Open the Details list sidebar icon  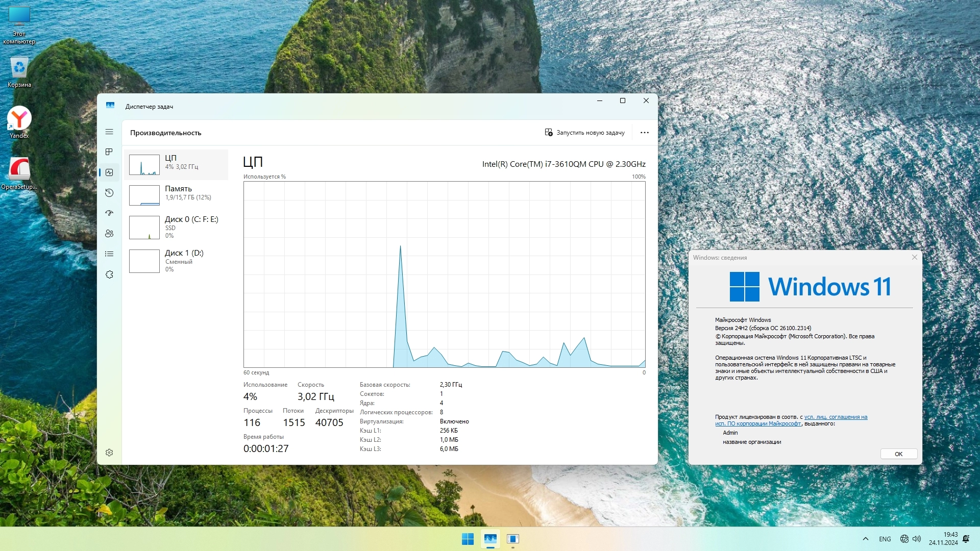click(109, 254)
